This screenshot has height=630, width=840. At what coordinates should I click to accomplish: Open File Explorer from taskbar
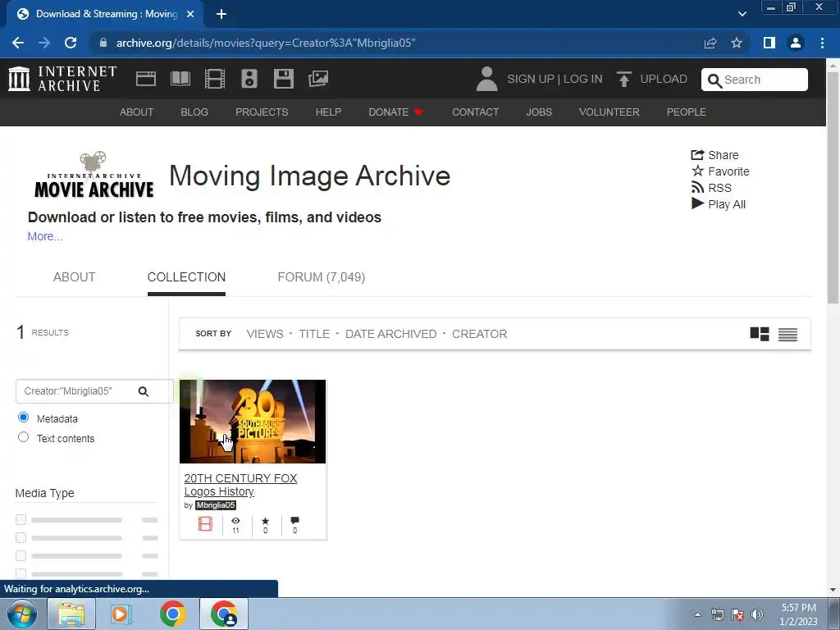71,614
